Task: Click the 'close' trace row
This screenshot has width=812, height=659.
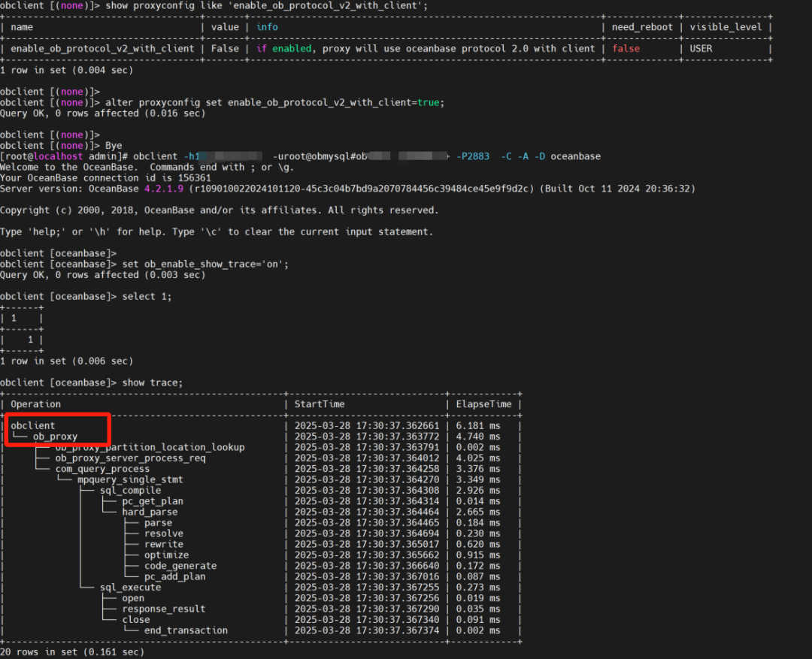Action: click(261, 620)
